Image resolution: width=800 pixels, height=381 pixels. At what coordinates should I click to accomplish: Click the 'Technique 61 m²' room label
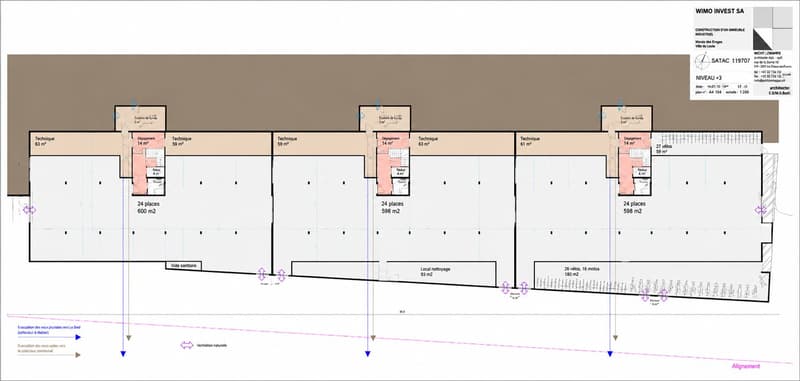pos(530,141)
